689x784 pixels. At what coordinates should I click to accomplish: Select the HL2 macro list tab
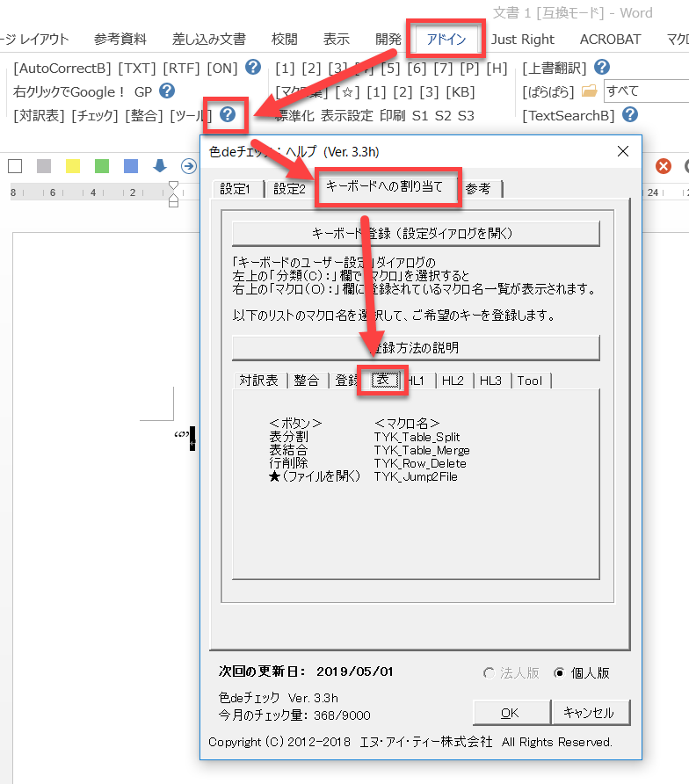coord(453,381)
